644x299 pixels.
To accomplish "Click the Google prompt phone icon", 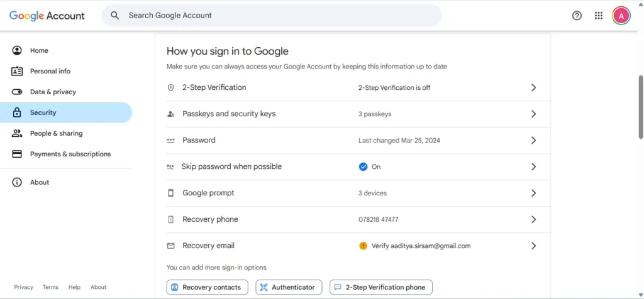I will (170, 193).
